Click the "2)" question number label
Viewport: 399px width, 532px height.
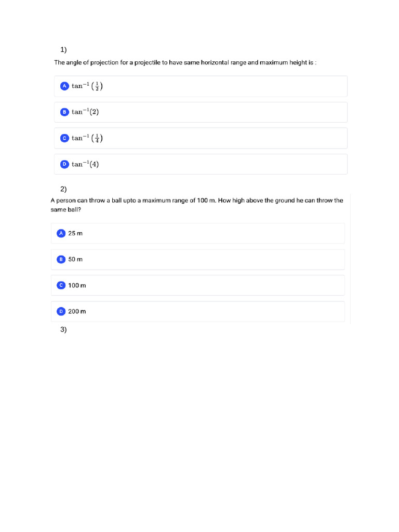click(63, 189)
